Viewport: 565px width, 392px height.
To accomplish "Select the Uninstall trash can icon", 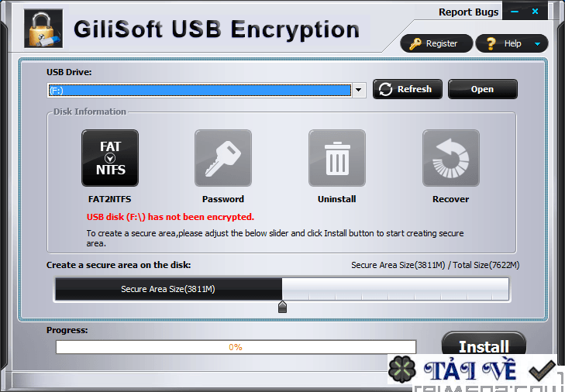I will coord(337,158).
